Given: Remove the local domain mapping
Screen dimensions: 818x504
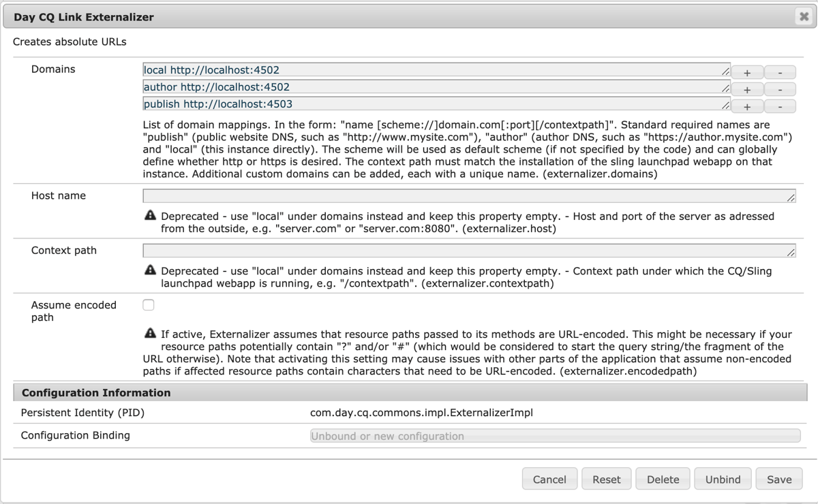Looking at the screenshot, I should coord(780,72).
